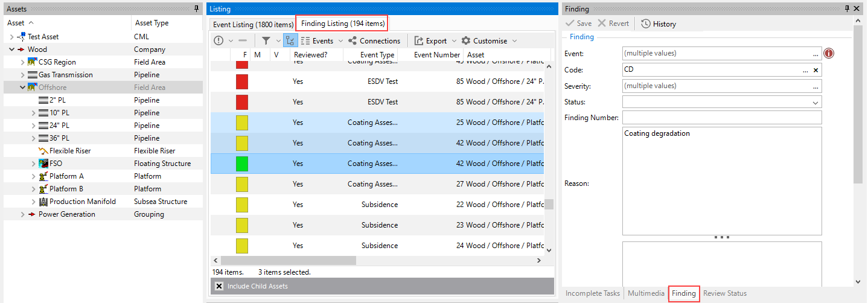
Task: Expand the FSO tree node
Action: [x=34, y=164]
